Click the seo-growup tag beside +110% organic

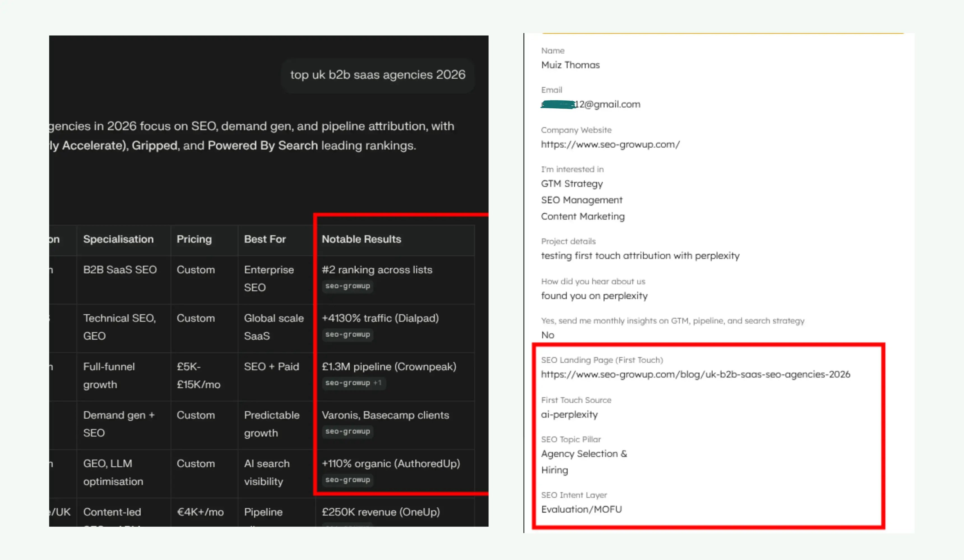(x=347, y=480)
